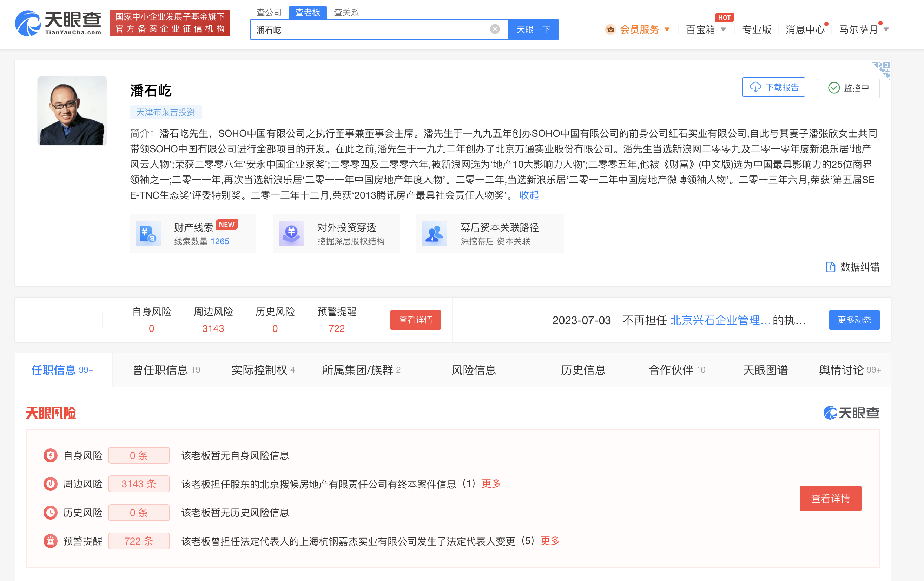This screenshot has width=924, height=581.
Task: Select the 查老板 search tab
Action: 308,13
